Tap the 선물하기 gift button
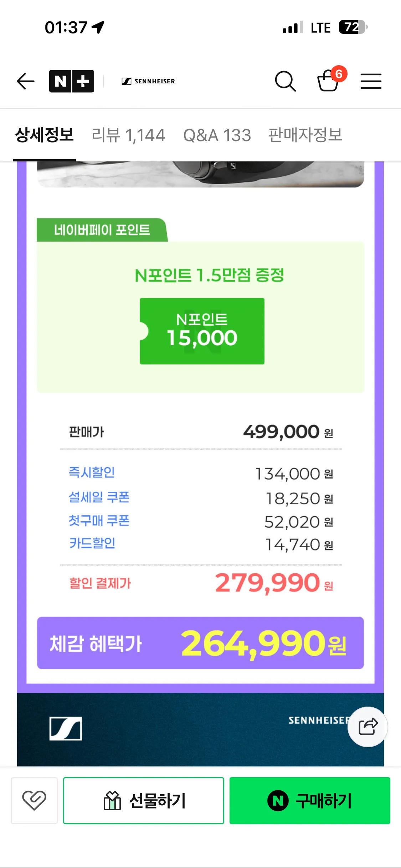 coord(144,800)
